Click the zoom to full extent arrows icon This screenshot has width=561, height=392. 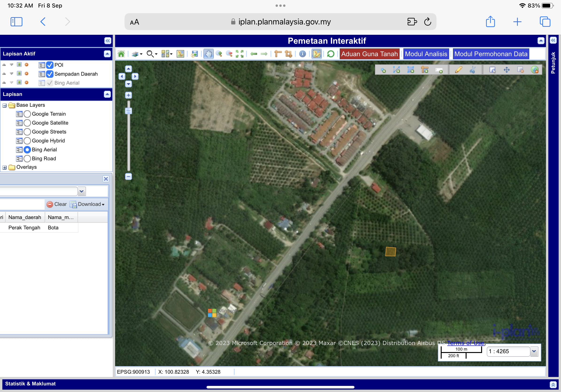(239, 54)
